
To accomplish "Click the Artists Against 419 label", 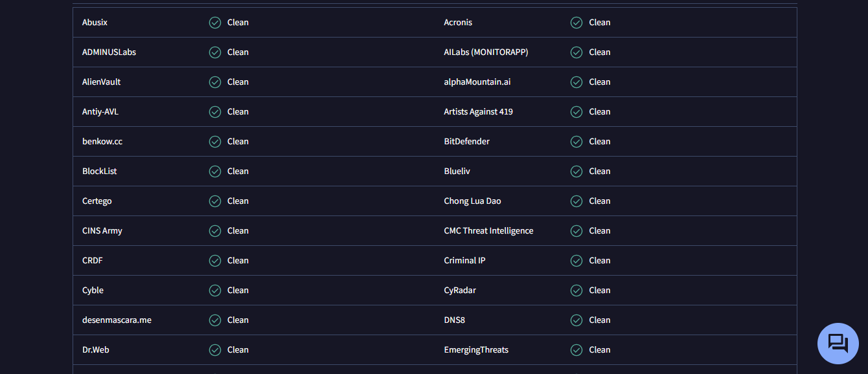I will point(478,112).
